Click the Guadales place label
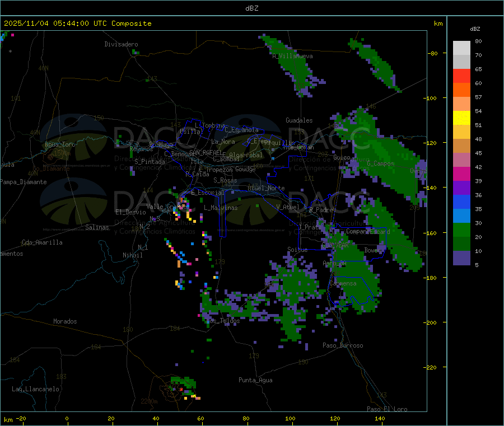504x426 pixels. pyautogui.click(x=299, y=120)
